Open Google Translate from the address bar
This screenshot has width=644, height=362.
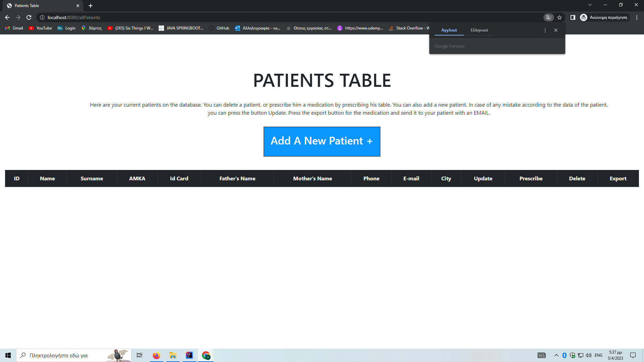549,17
